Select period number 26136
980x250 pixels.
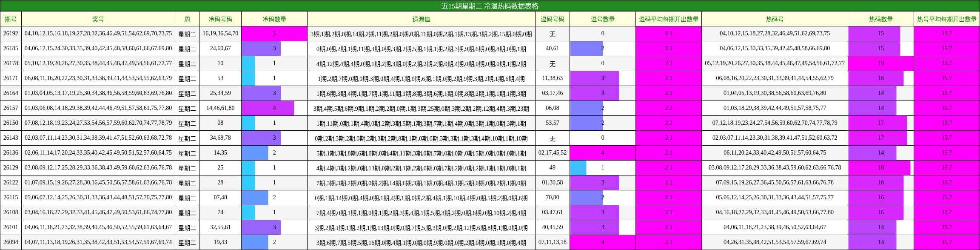coord(11,153)
